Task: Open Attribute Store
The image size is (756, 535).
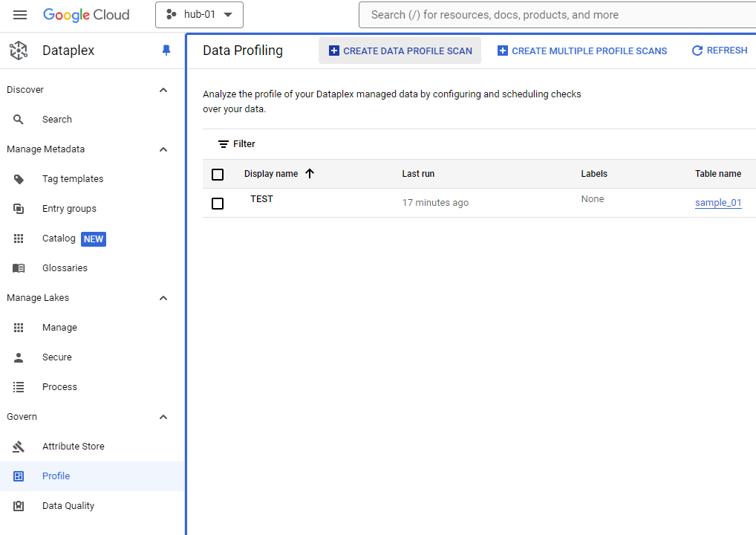Action: (92, 447)
